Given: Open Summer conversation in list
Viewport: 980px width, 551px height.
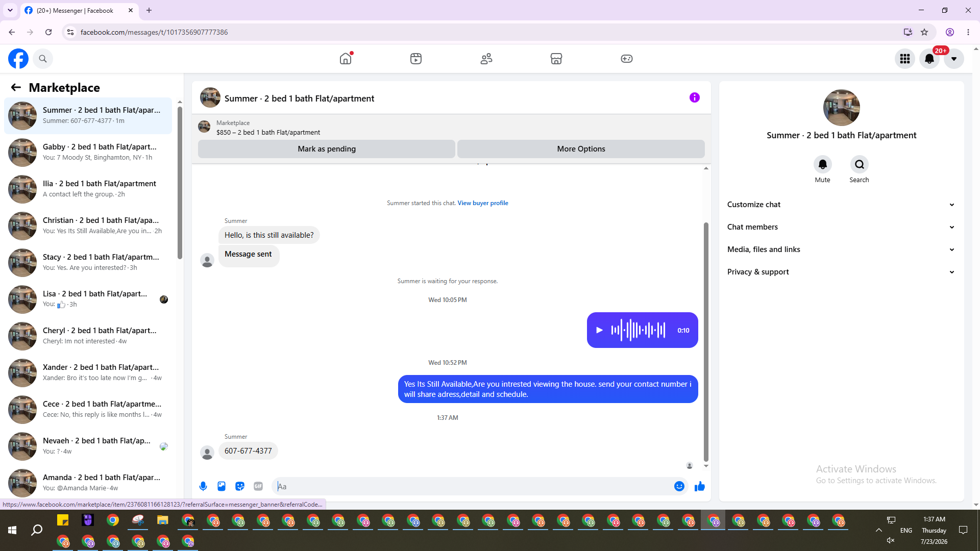Looking at the screenshot, I should pyautogui.click(x=88, y=116).
